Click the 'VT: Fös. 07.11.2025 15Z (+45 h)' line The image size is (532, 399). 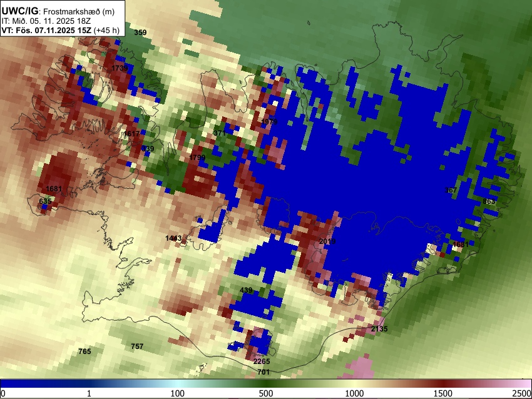coord(60,30)
